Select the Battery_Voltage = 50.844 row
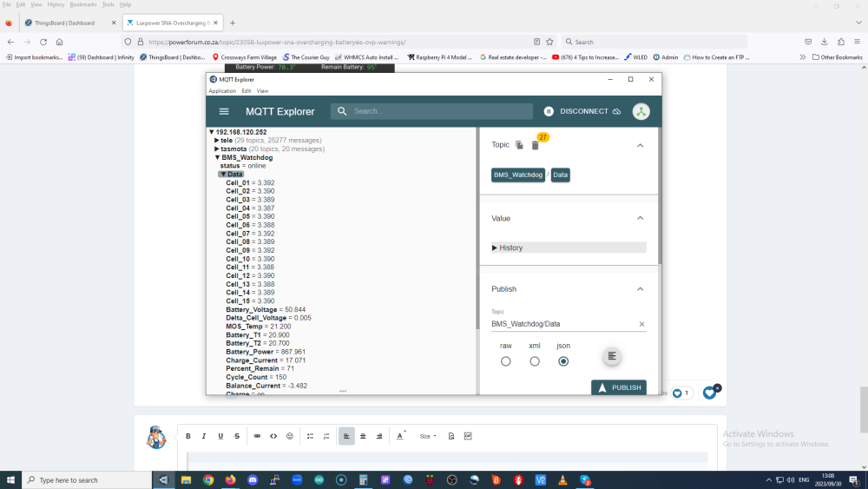 click(x=266, y=309)
